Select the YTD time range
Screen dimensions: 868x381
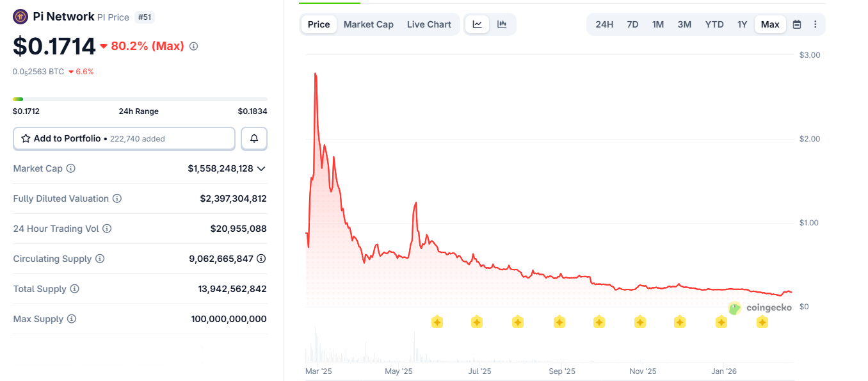714,24
